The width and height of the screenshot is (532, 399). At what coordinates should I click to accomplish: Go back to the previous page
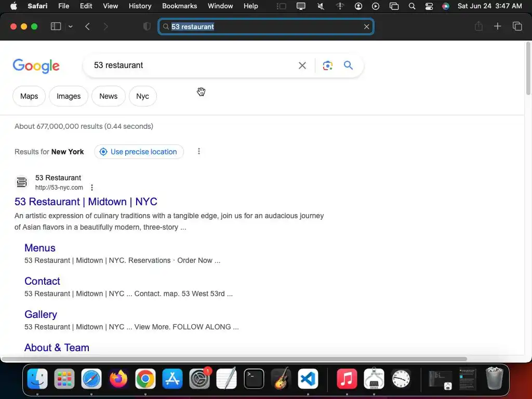point(87,26)
